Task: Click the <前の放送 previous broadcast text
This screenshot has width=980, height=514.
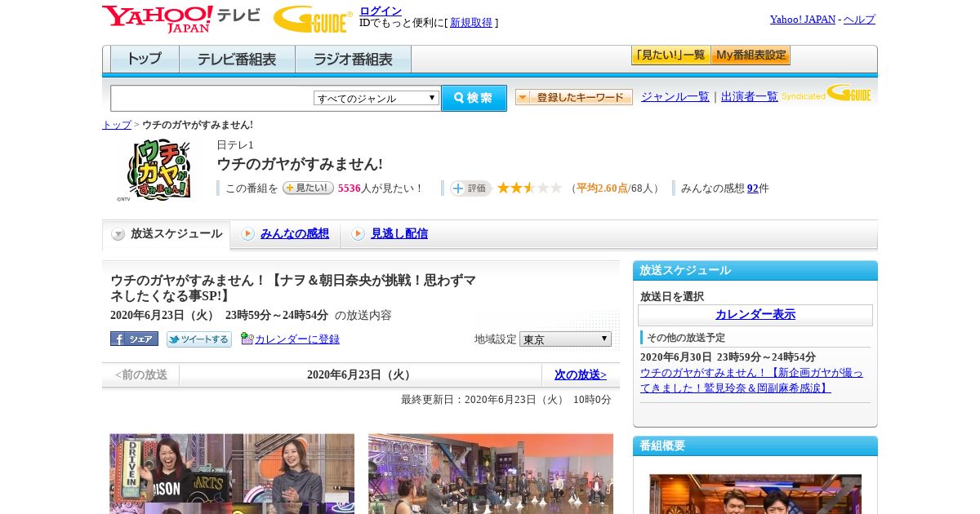Action: coord(140,374)
